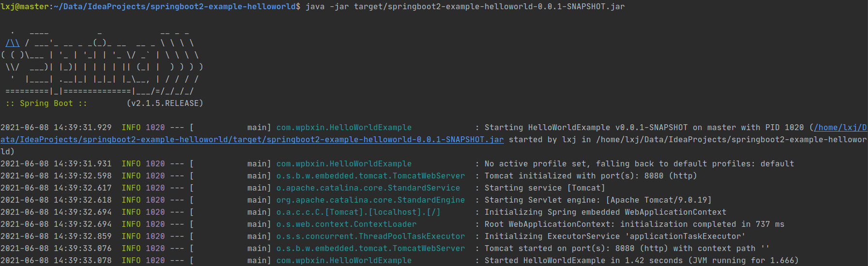Click INFO level in the 14:39:32.859 row

[131, 236]
